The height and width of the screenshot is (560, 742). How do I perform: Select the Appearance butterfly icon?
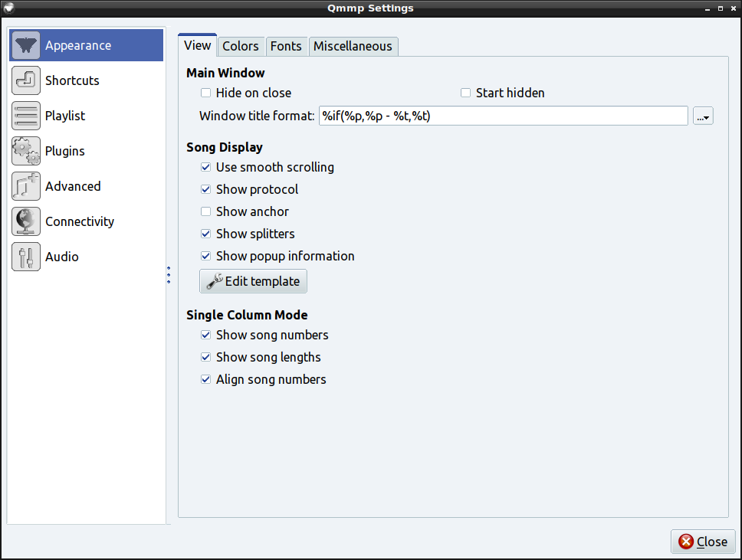[26, 45]
